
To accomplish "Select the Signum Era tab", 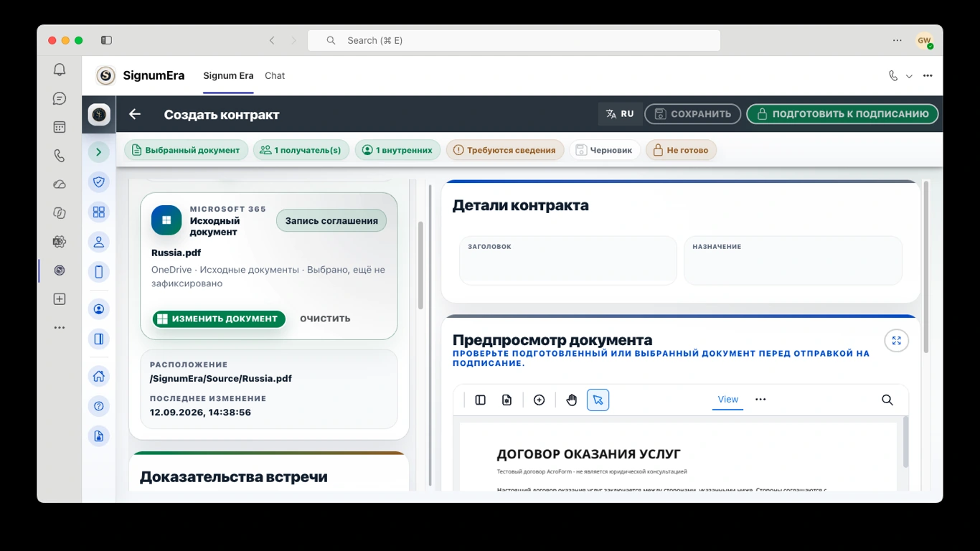I will click(228, 76).
